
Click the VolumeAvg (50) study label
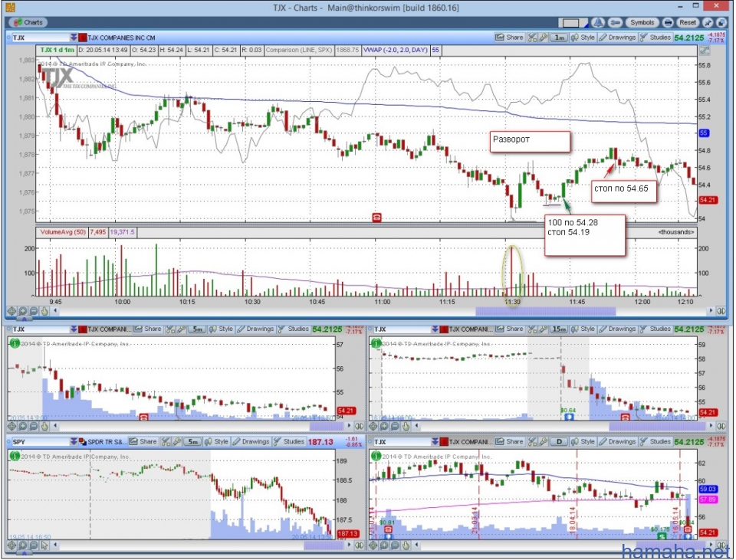click(x=62, y=232)
